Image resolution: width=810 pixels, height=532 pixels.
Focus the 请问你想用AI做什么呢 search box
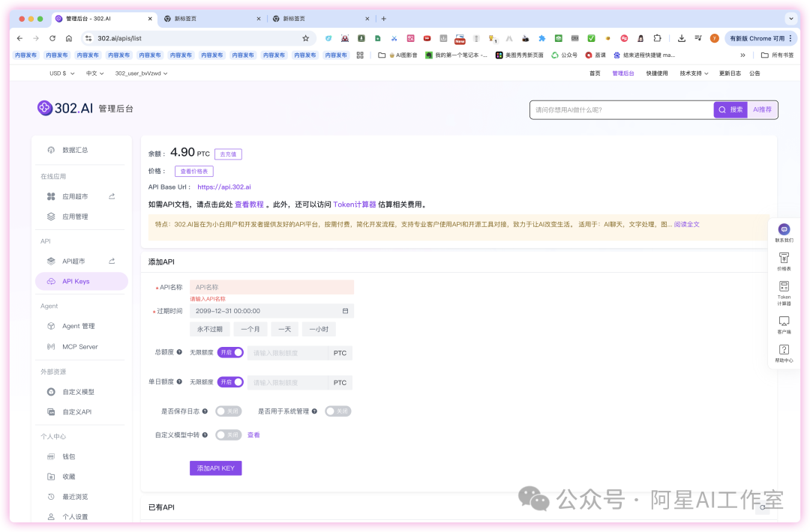click(622, 110)
